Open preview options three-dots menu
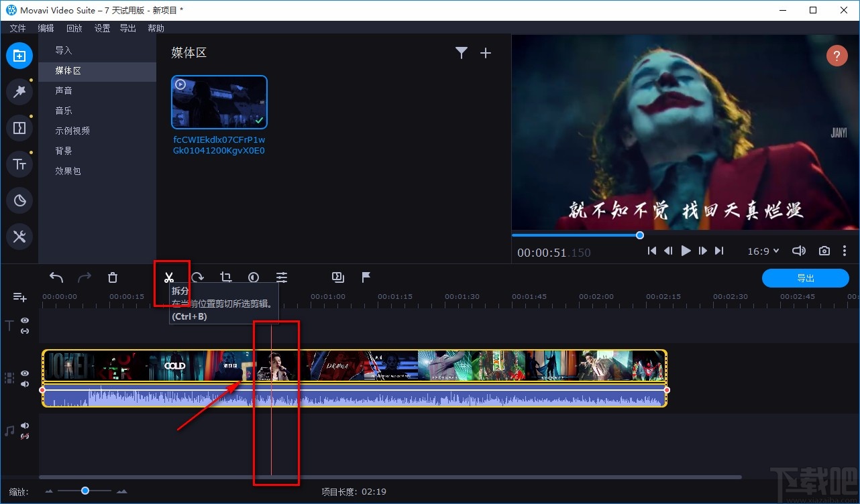The width and height of the screenshot is (860, 504). click(x=845, y=251)
